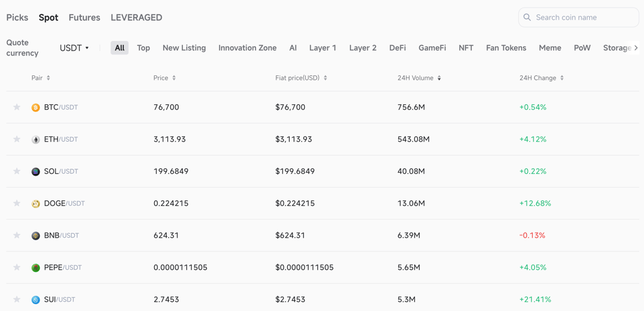Filter by AI category
The width and height of the screenshot is (644, 311).
pyautogui.click(x=293, y=47)
